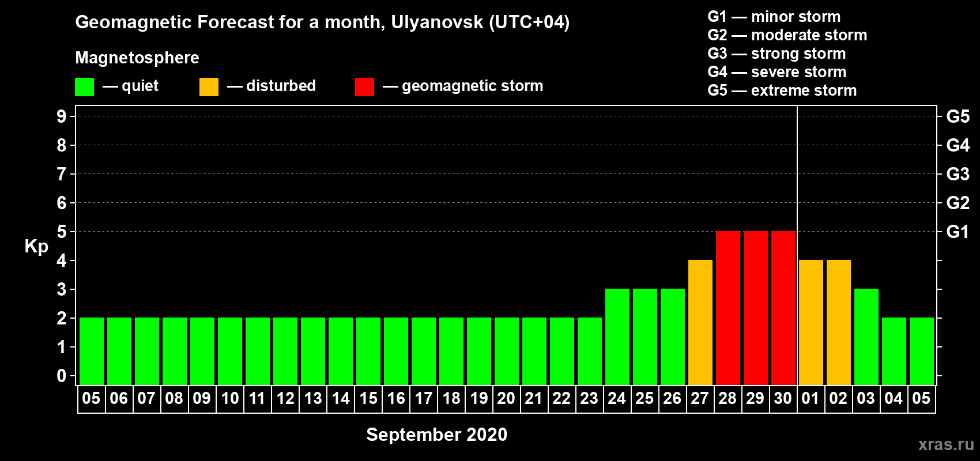Viewport: 980px width, 461px height.
Task: Click the September 2020 month label
Action: pos(437,434)
